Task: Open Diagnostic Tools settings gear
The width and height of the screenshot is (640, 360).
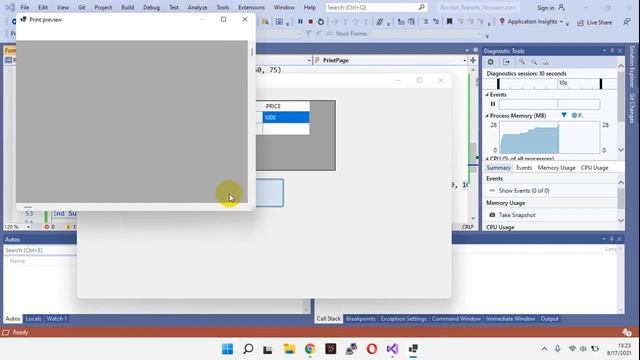Action: click(491, 62)
